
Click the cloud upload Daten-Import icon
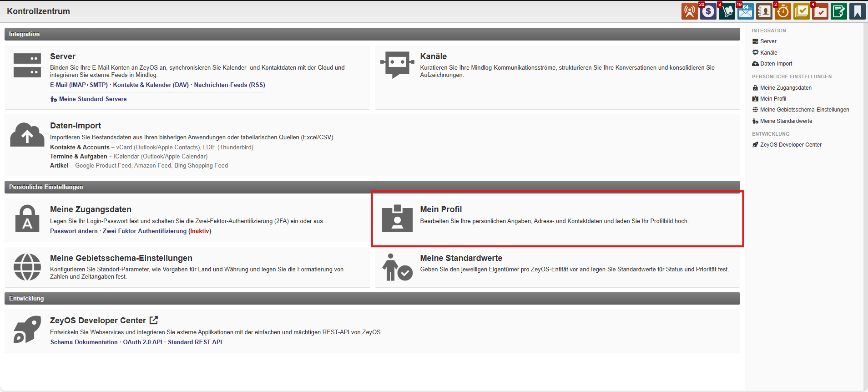tap(27, 135)
